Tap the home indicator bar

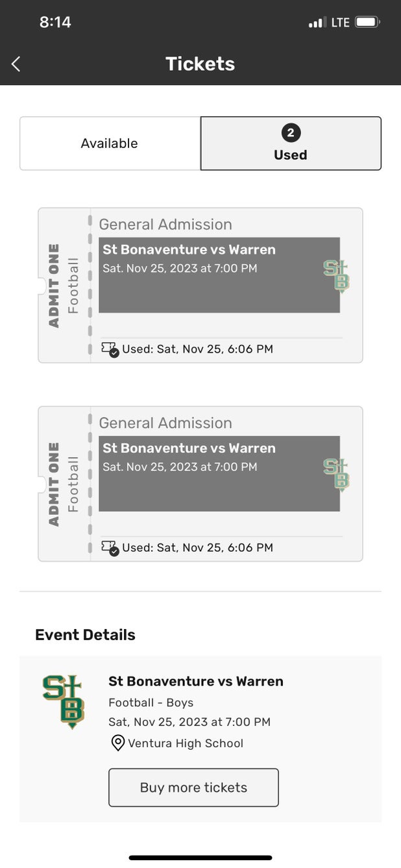(x=200, y=858)
